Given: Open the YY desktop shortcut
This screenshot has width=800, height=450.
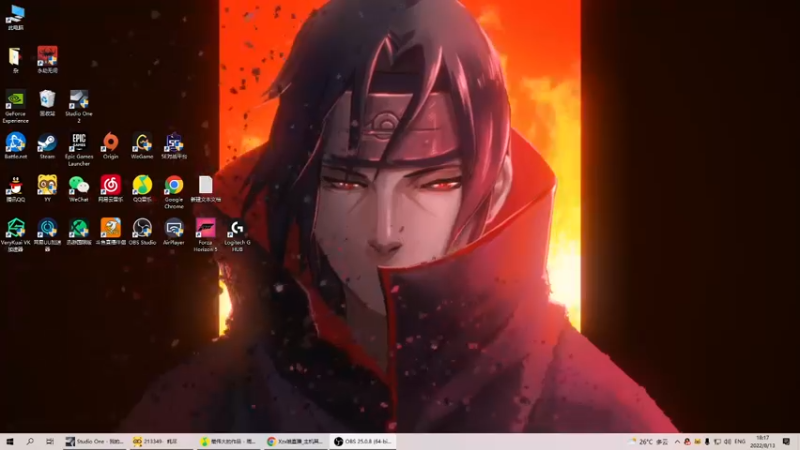Looking at the screenshot, I should (47, 189).
